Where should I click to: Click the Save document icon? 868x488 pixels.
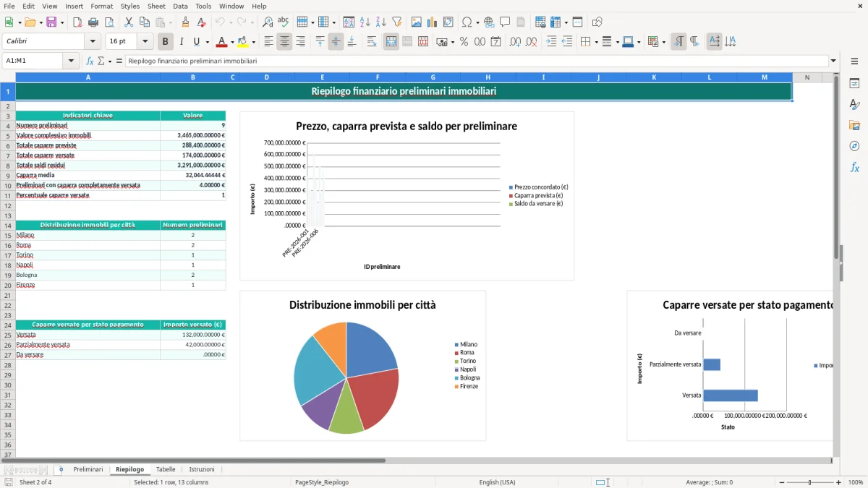tap(51, 22)
